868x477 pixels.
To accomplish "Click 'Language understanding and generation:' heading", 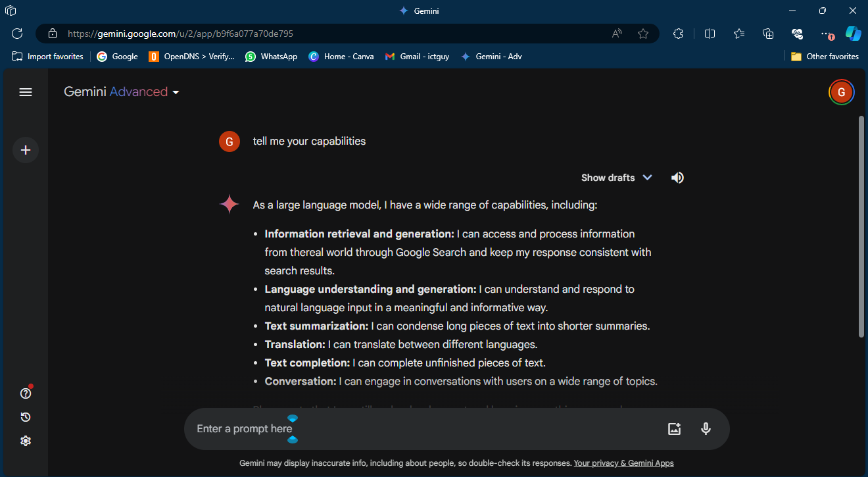I will point(371,289).
